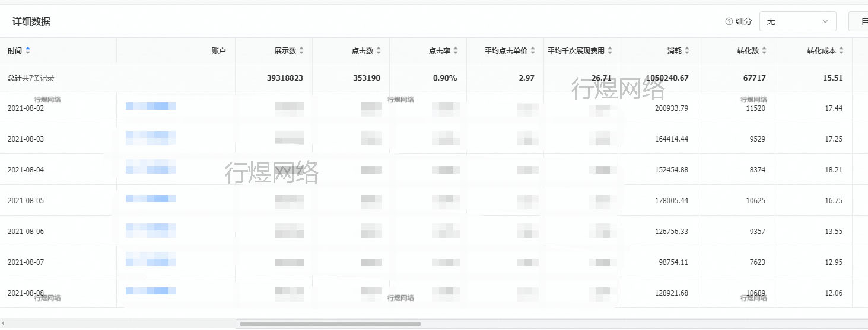Screen dimensions: 868x330
Task: Select the 2021-08-04 date cell
Action: 26,170
